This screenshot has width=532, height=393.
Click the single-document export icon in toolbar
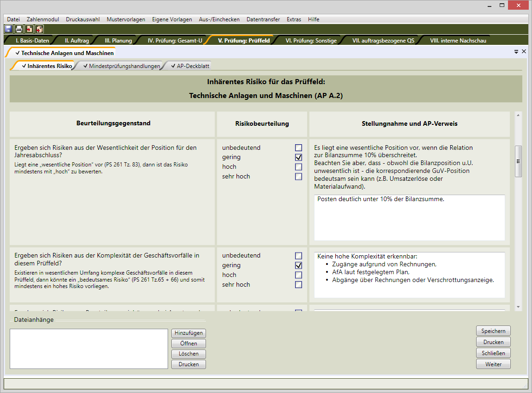point(29,29)
